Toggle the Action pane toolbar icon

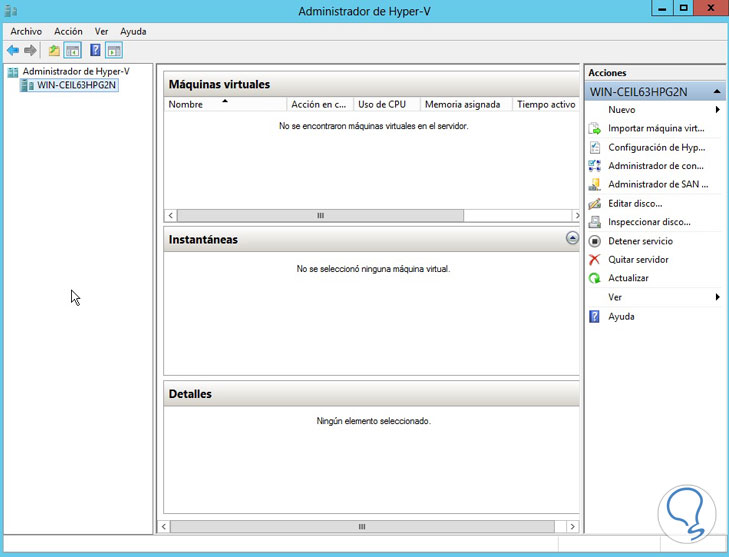[114, 50]
